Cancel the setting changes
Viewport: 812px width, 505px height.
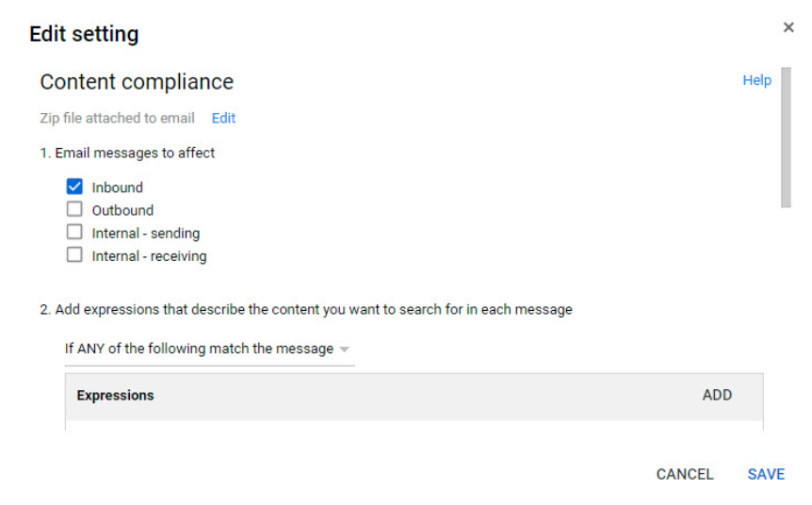(685, 475)
